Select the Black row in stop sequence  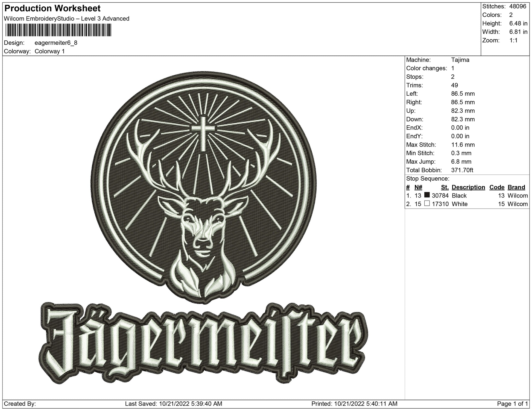(459, 196)
